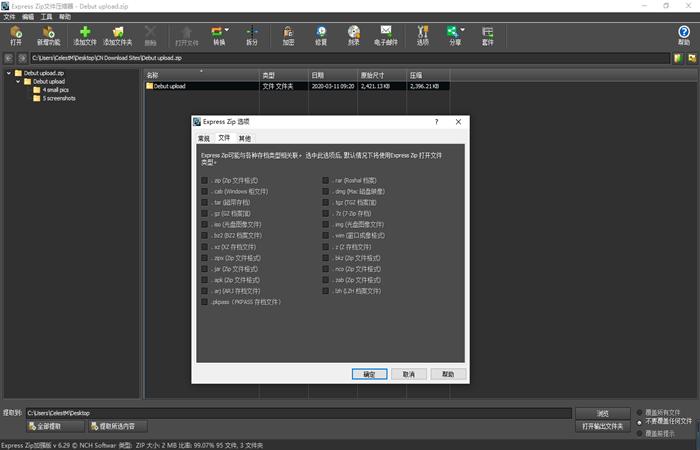The height and width of the screenshot is (450, 700).
Task: Open the 工具 (Tools) menu
Action: [46, 17]
